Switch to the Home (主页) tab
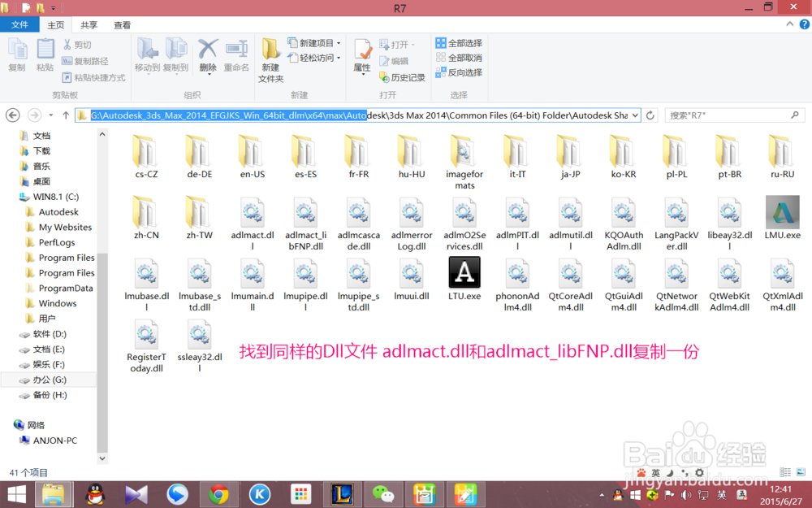This screenshot has height=508, width=812. pos(55,25)
